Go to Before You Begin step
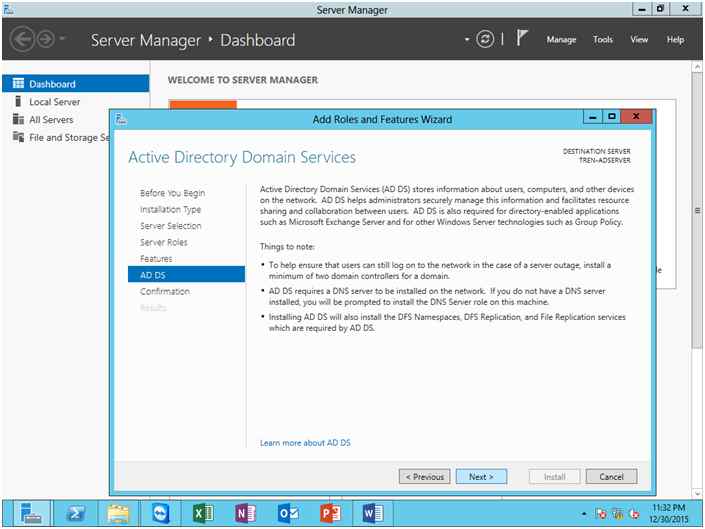705x529 pixels. point(172,193)
